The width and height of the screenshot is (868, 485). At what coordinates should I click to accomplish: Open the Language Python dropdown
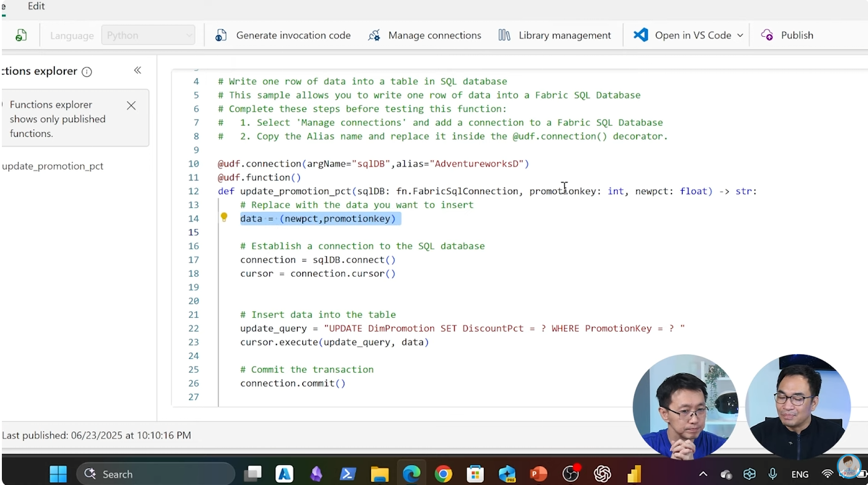(x=149, y=36)
